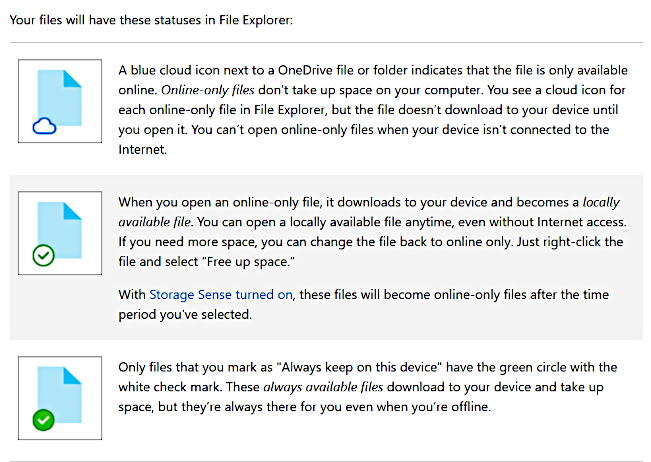Click the text period you've selected
The height and width of the screenshot is (462, 651).
click(x=185, y=315)
